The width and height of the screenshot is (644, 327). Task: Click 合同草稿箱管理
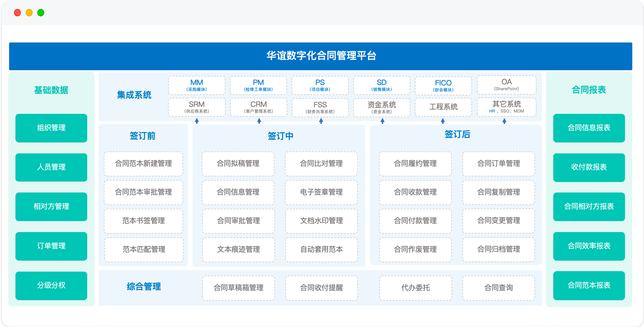click(x=238, y=288)
